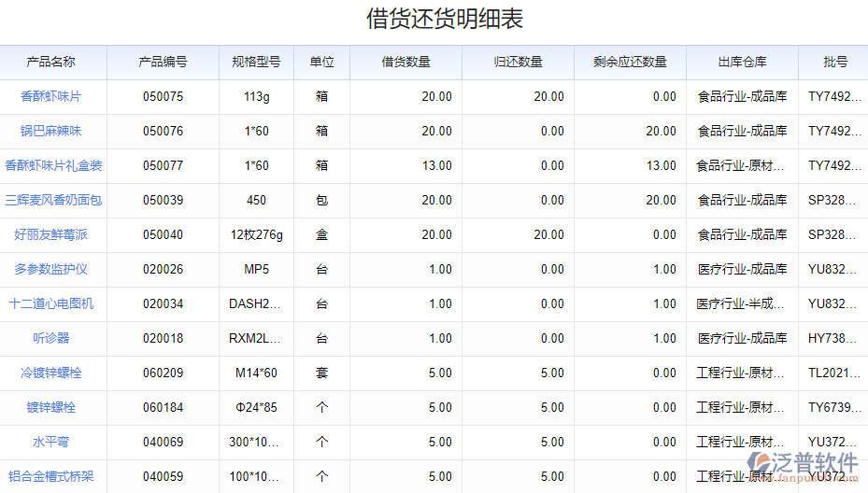The width and height of the screenshot is (868, 493).
Task: Click the 单位 column header
Action: [x=321, y=62]
